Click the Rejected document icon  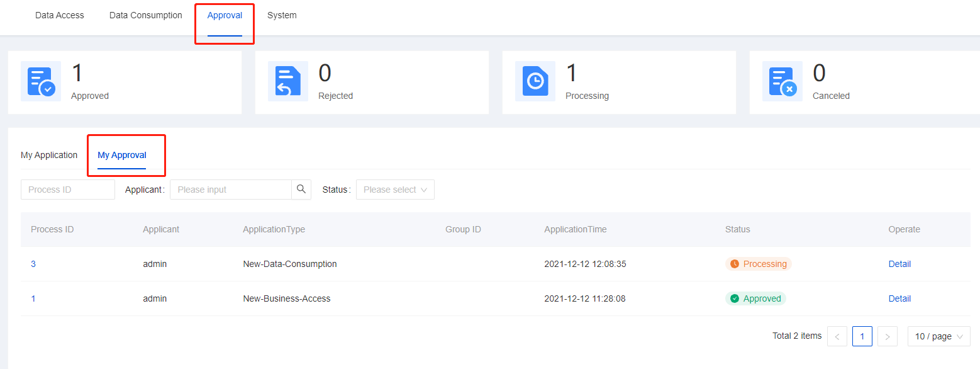tap(287, 81)
